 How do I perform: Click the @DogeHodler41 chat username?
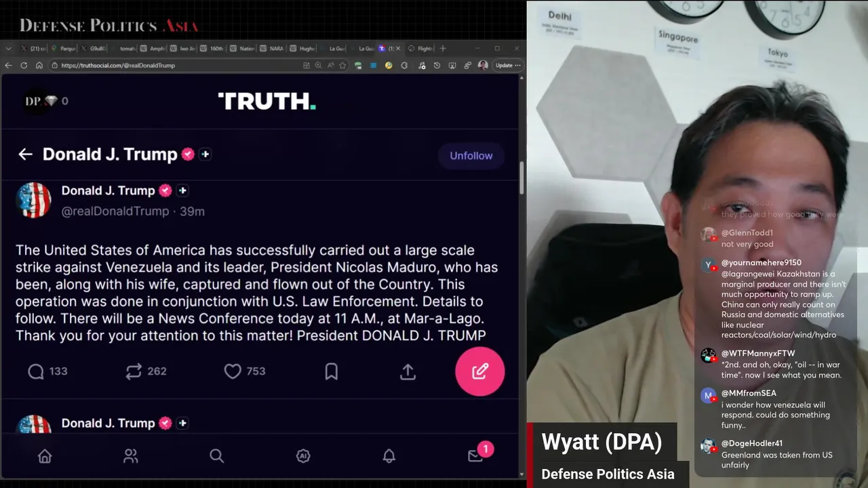752,443
